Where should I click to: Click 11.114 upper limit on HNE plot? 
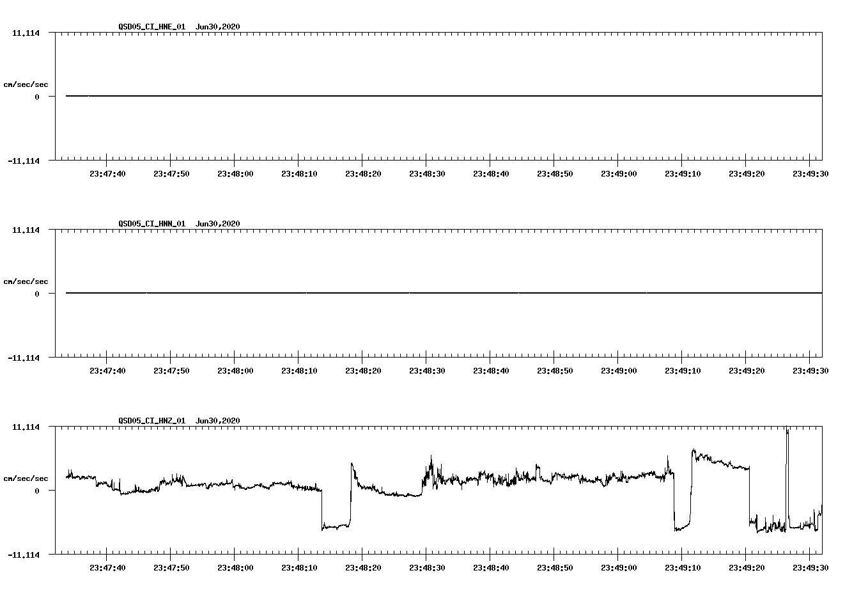pos(26,33)
